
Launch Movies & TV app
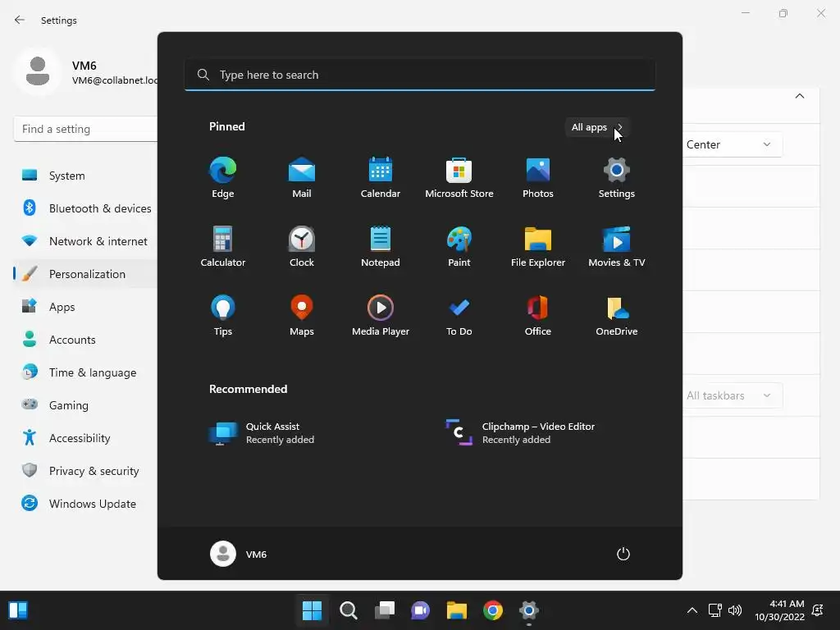click(x=617, y=246)
